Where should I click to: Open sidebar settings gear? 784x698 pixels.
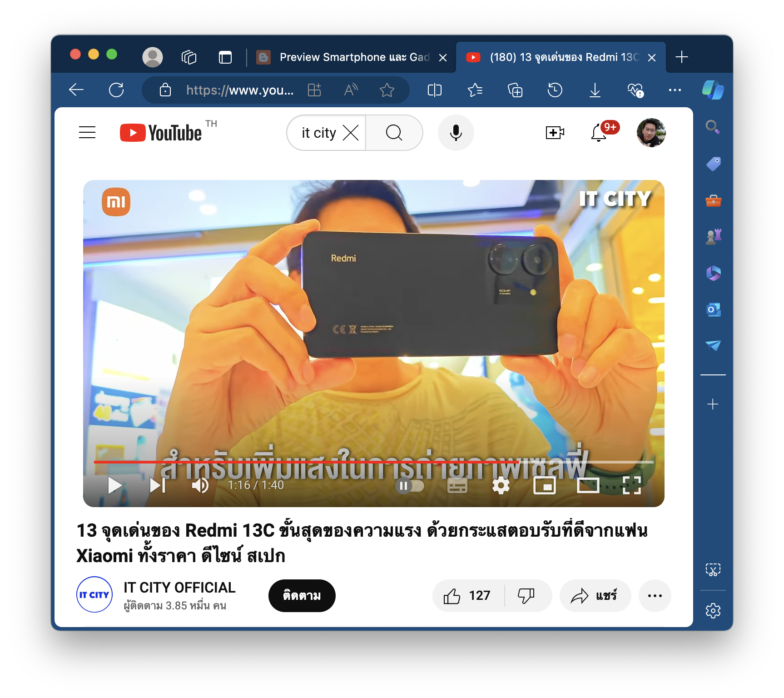pos(713,611)
